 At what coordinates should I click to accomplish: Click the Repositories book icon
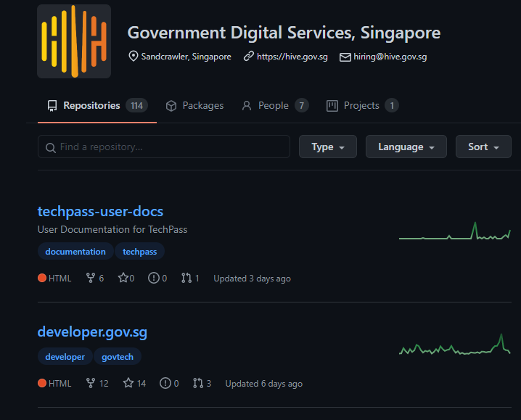coord(52,106)
